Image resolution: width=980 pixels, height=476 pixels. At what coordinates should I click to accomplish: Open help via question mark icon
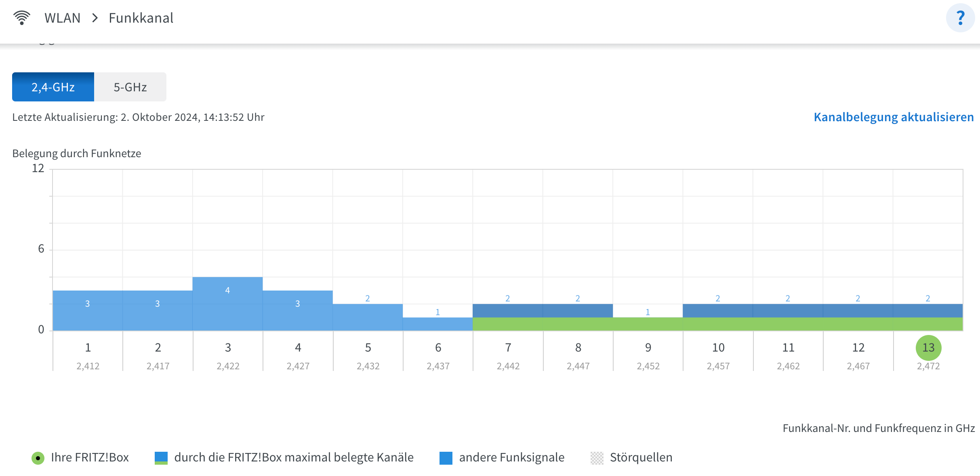tap(960, 18)
